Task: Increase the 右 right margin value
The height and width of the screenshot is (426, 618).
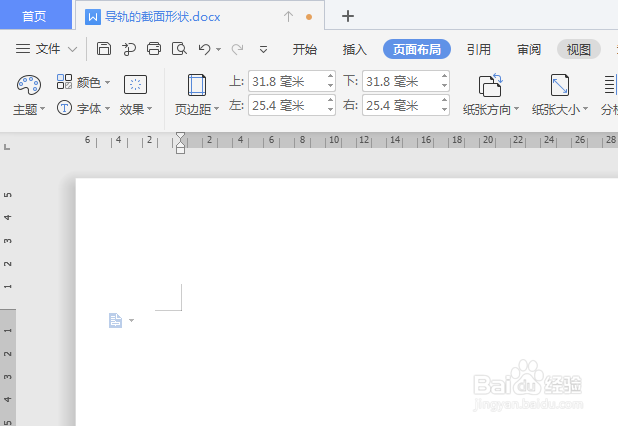Action: click(445, 100)
